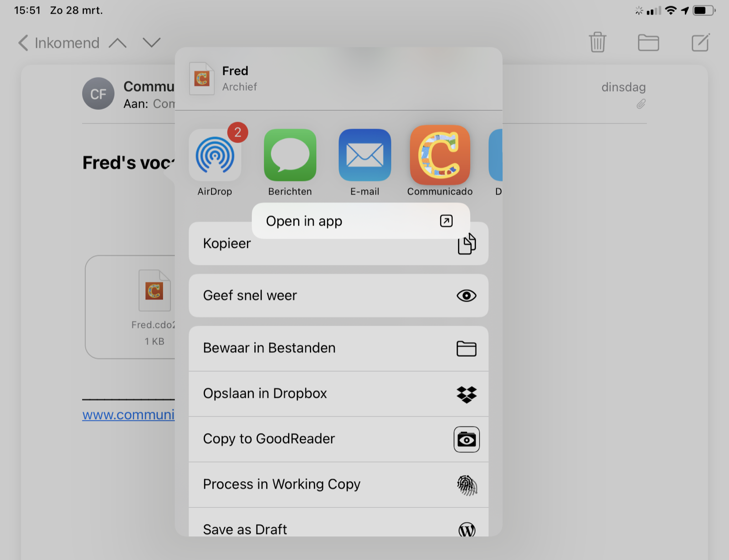Tap the battery indicator in status bar
This screenshot has height=560, width=729.
click(x=704, y=10)
